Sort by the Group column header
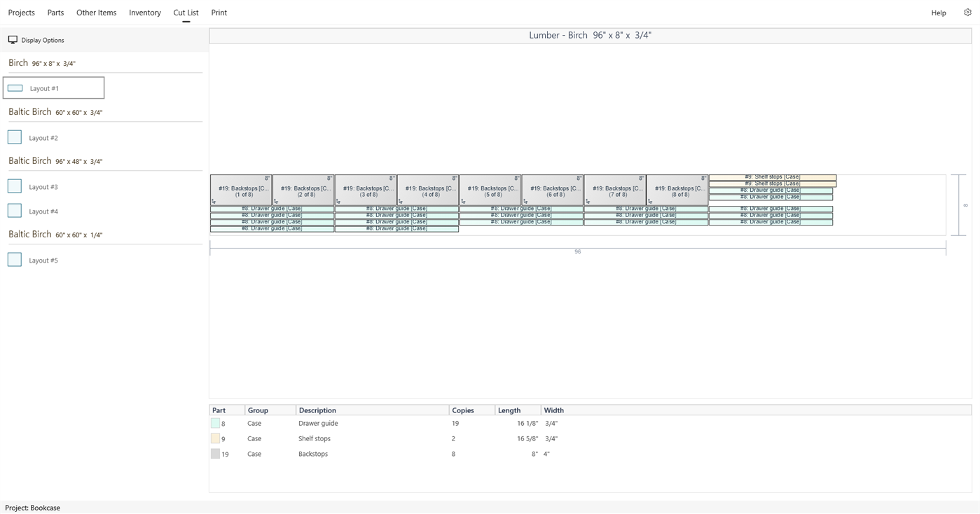 pyautogui.click(x=258, y=410)
